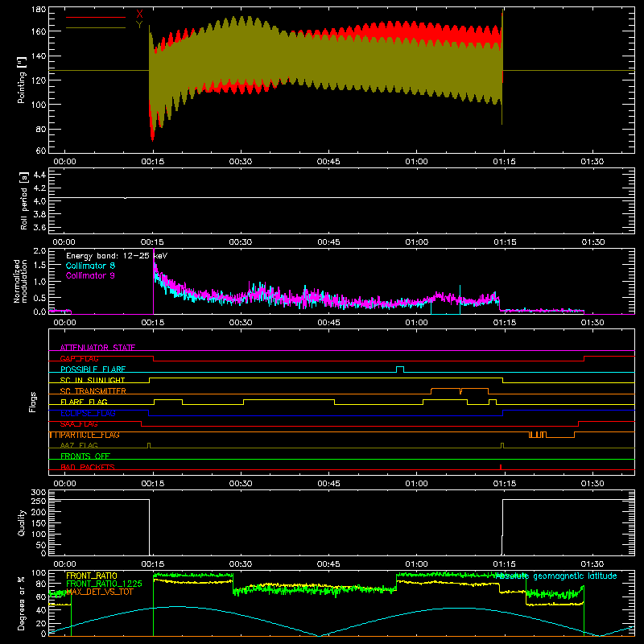644x644 pixels.
Task: Click 00:00 time label under Quality plot
Action: coord(64,564)
